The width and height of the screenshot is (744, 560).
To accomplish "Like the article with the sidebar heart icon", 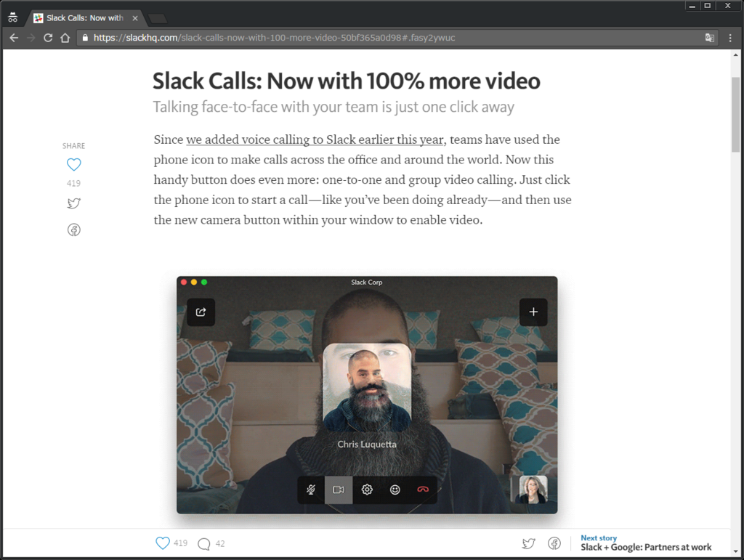I will 73,165.
